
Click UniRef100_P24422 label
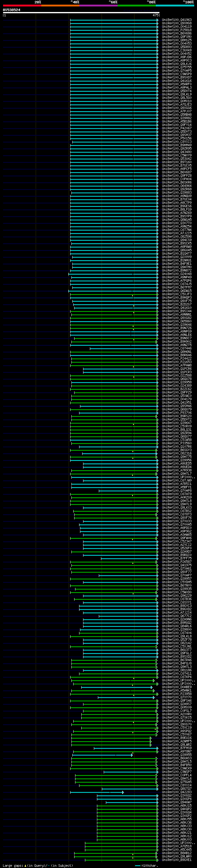(x=176, y=358)
